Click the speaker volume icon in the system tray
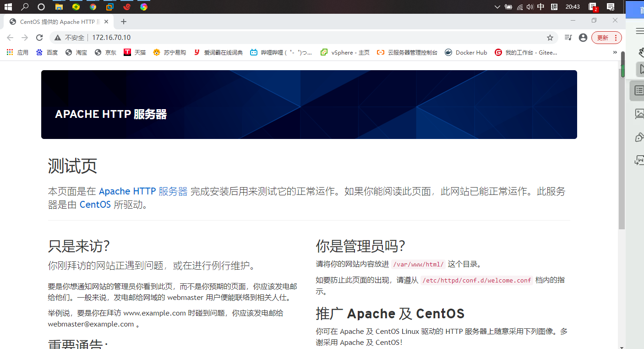This screenshot has width=644, height=349. [529, 6]
